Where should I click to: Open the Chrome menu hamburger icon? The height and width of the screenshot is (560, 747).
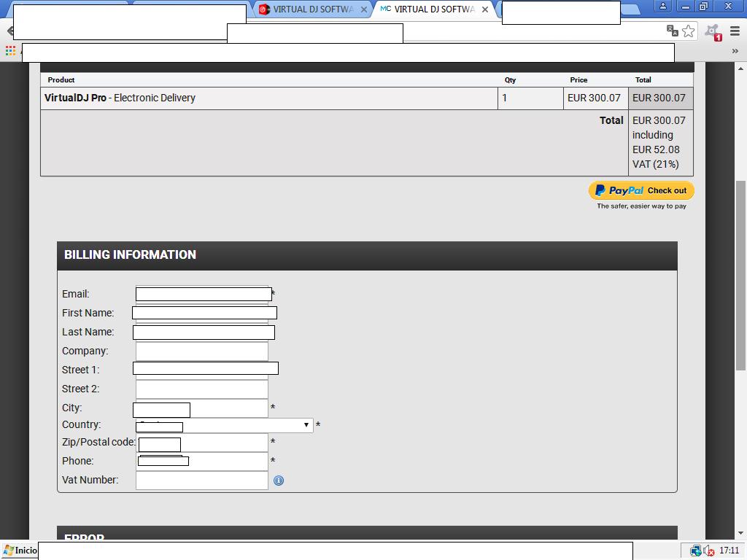click(735, 31)
